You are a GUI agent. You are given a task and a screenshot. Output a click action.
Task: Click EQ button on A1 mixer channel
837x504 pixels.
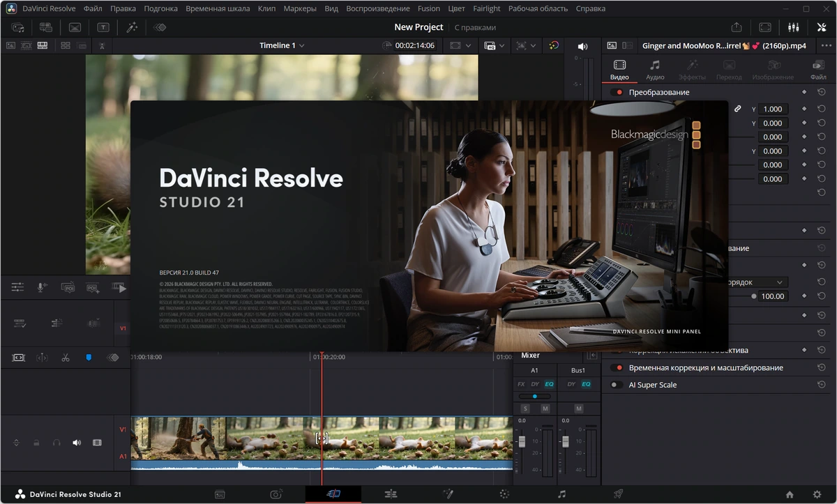(x=549, y=384)
